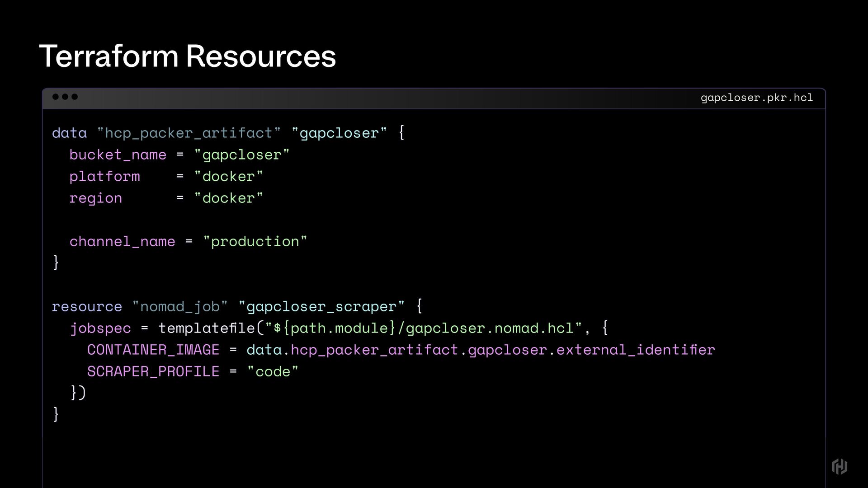The width and height of the screenshot is (868, 488).
Task: Click the three window dots in the code titlebar
Action: click(x=65, y=97)
